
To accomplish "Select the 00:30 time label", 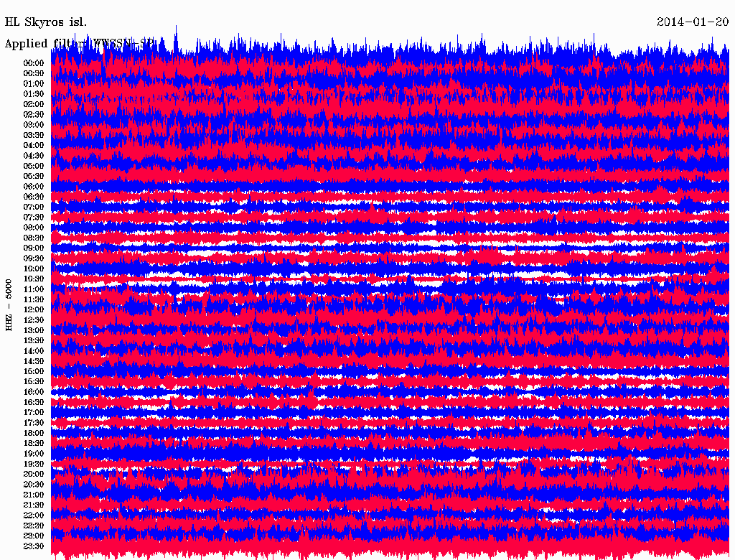I will click(x=34, y=73).
